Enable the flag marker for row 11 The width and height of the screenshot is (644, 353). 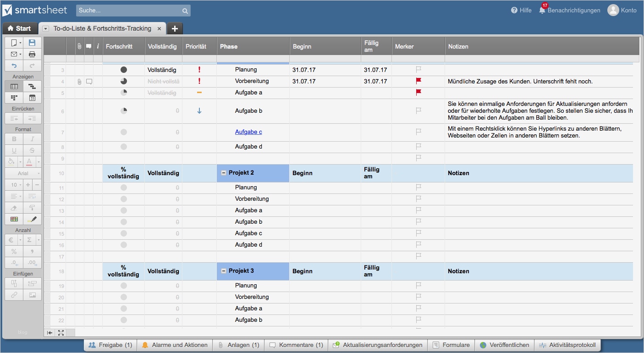(x=418, y=187)
